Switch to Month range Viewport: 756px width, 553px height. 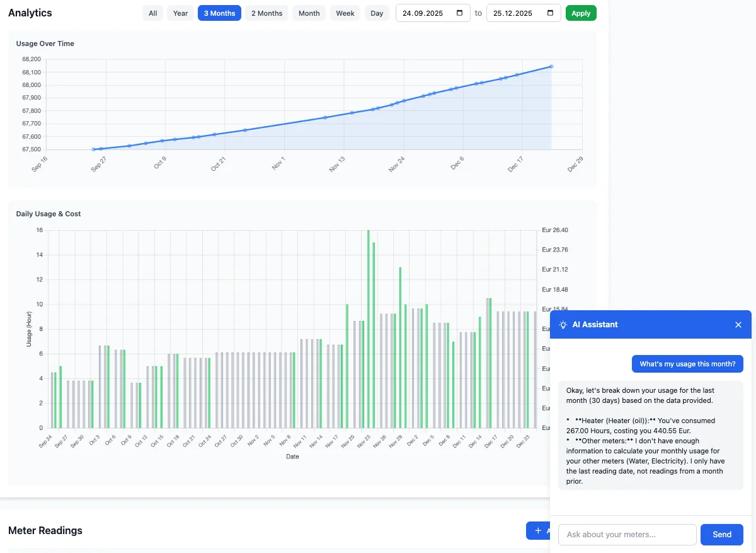[309, 13]
